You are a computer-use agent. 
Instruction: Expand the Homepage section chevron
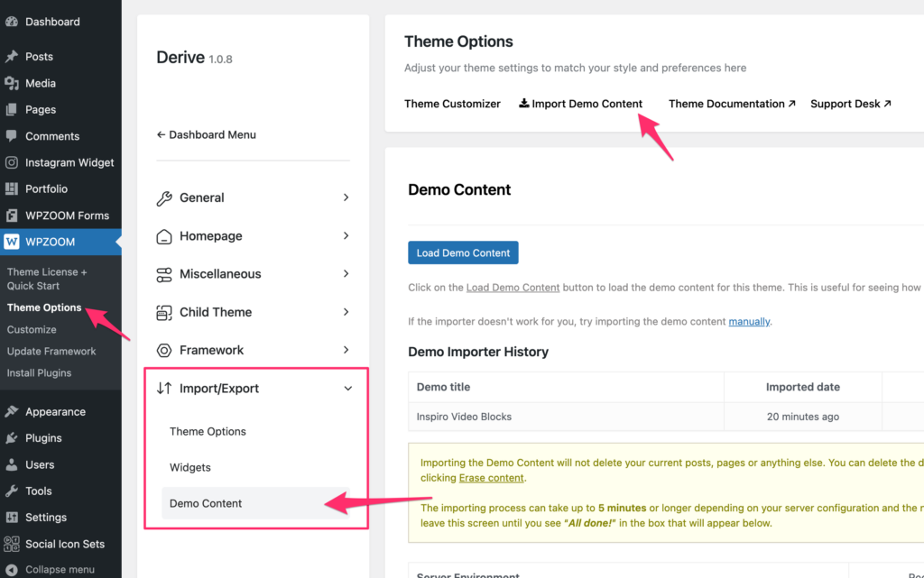pyautogui.click(x=346, y=235)
